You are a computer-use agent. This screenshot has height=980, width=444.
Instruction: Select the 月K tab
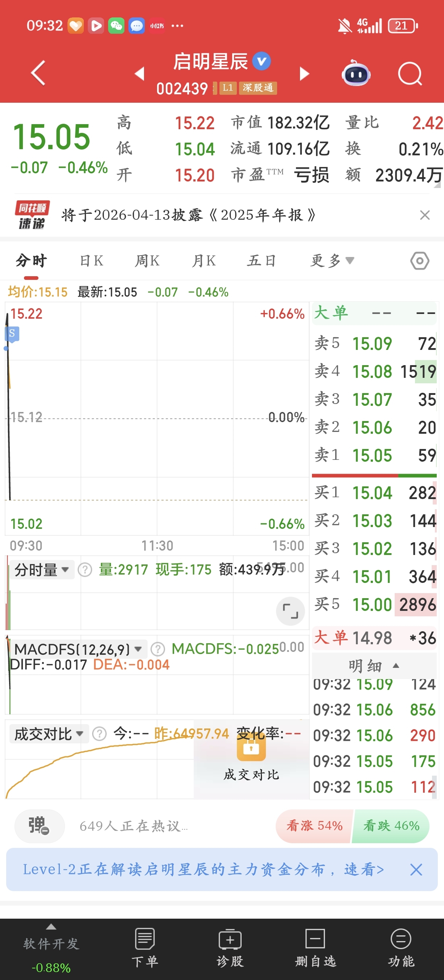coord(204,261)
